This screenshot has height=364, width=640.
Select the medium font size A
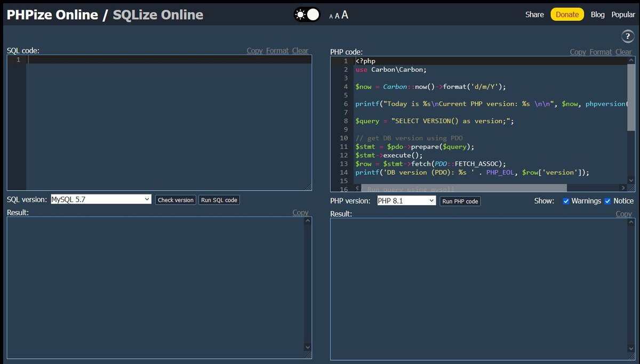pos(337,16)
